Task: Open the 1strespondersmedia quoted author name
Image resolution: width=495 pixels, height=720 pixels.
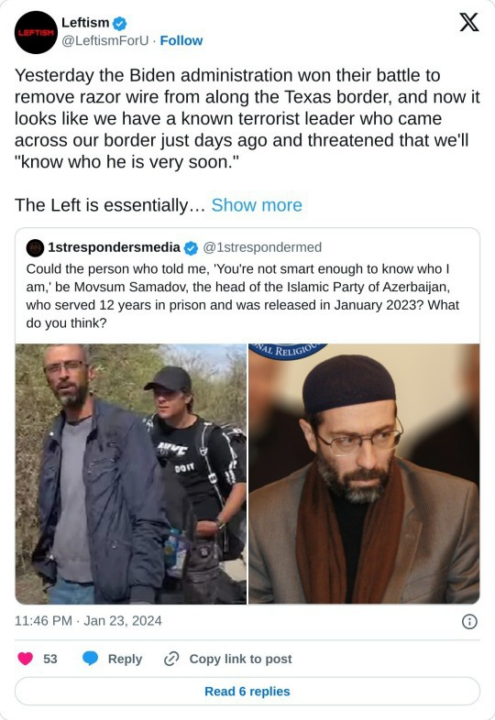Action: pos(114,248)
